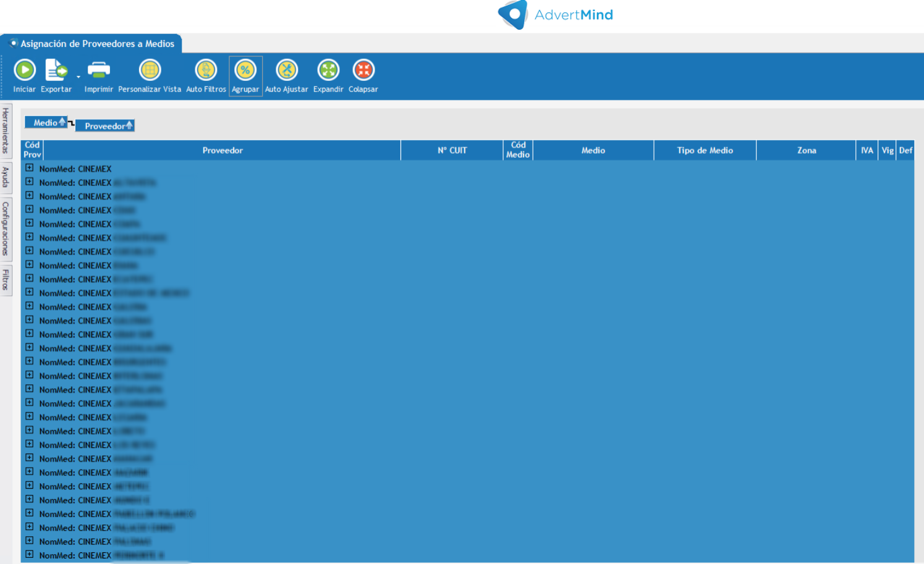Image resolution: width=924 pixels, height=564 pixels.
Task: Click the Proveedor grouping chip above the grid
Action: pyautogui.click(x=105, y=126)
